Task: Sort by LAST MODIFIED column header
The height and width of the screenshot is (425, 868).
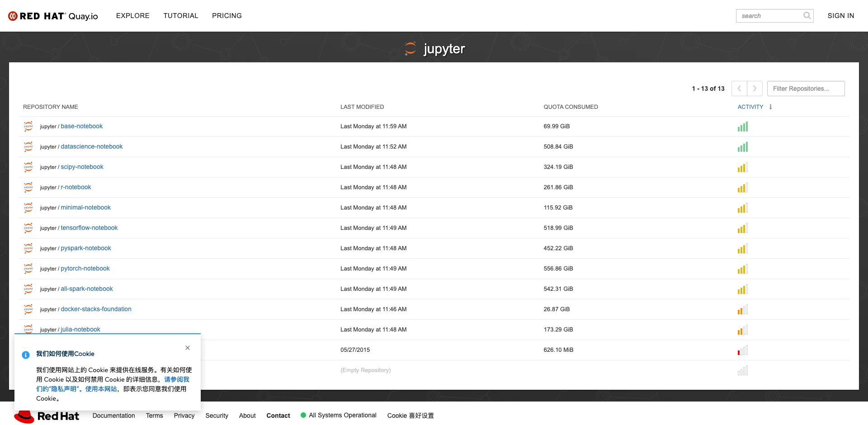Action: coord(362,107)
